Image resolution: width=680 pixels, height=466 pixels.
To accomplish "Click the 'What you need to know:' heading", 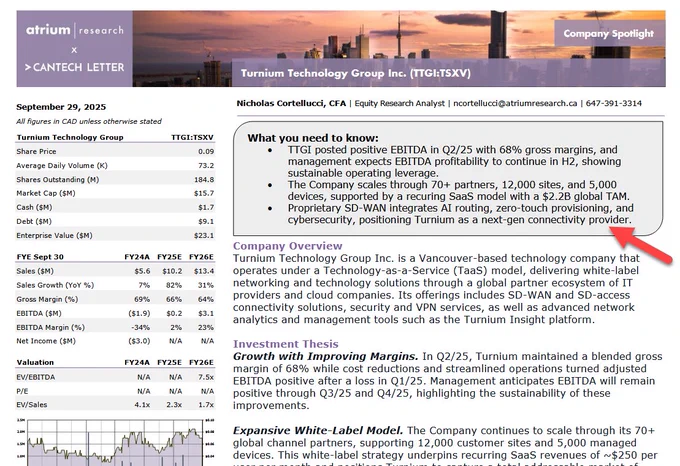I will click(x=313, y=138).
